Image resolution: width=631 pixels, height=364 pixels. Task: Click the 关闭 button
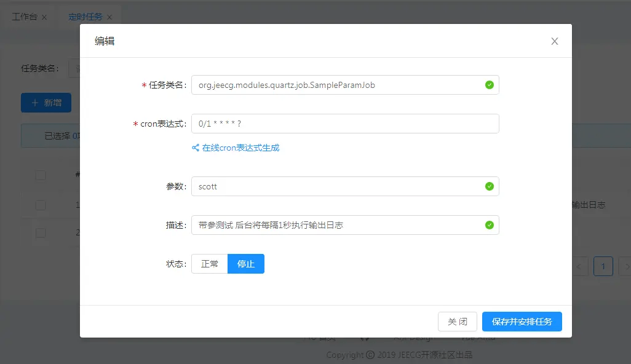(x=457, y=322)
